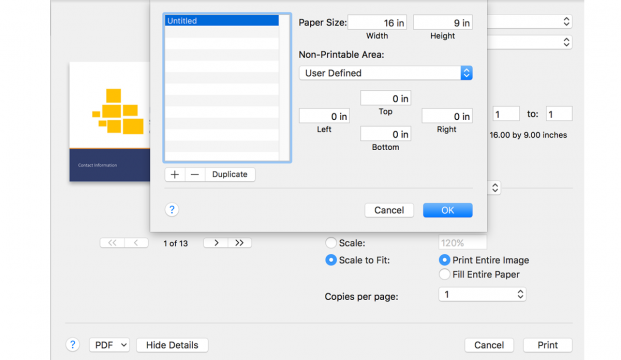Open the Copies per page dropdown
Image resolution: width=621 pixels, height=360 pixels.
point(482,294)
